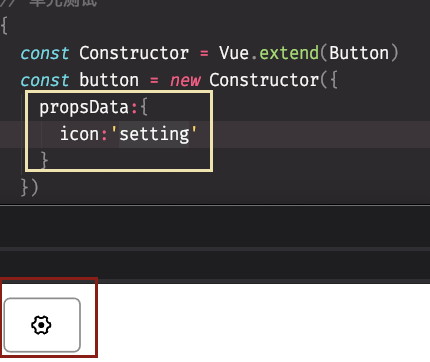
Task: Click Button inside the extend parentheses
Action: point(359,53)
